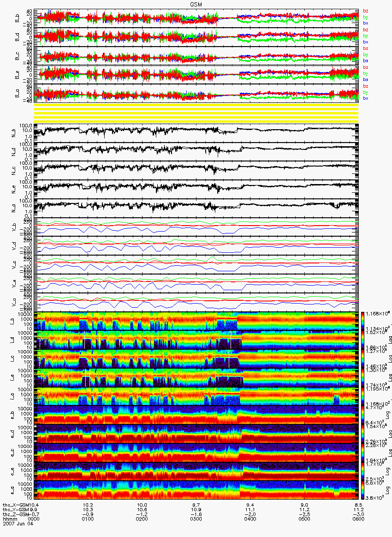Click the red bz legend label beside B_b
Viewport: 392px width, 537px height.
365,11
